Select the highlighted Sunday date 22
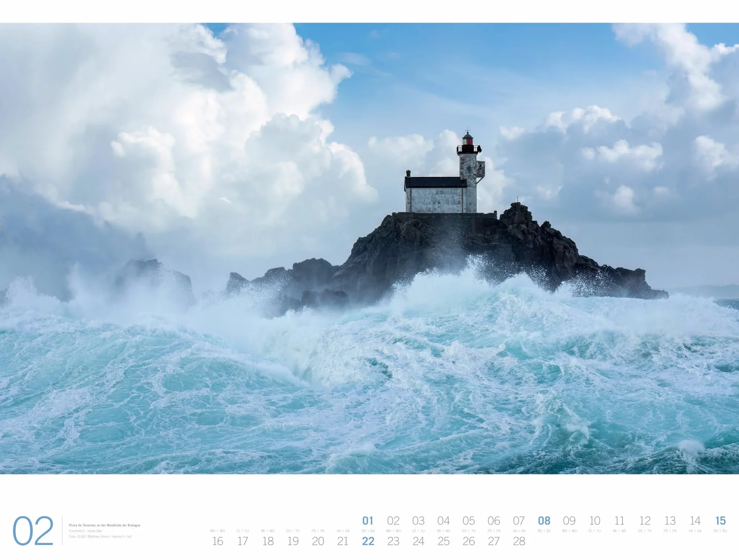Screen dimensions: 739x560 click(x=368, y=541)
